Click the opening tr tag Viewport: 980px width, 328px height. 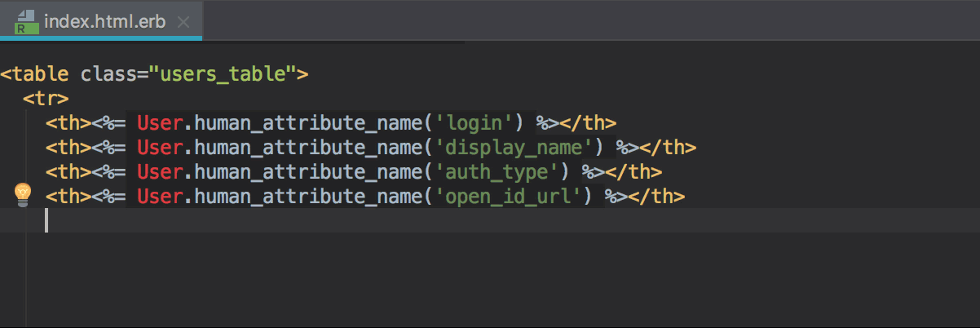click(x=46, y=99)
